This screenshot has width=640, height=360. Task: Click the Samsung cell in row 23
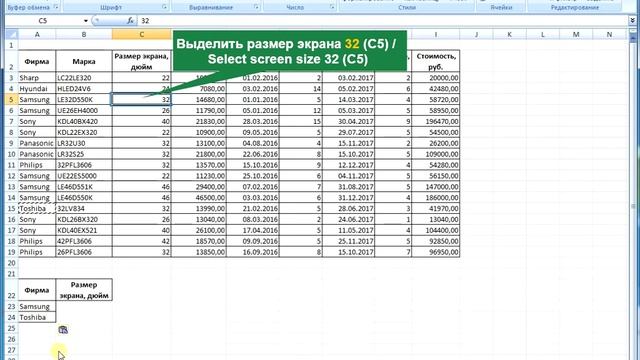(x=37, y=307)
